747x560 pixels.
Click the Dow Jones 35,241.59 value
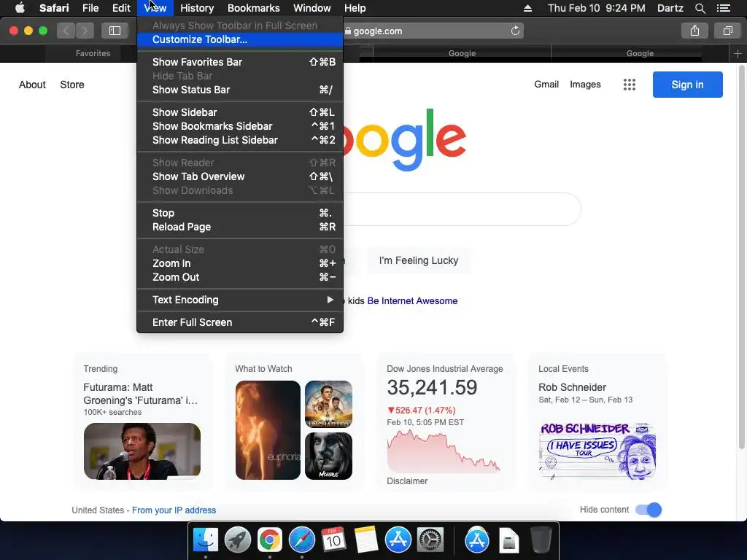pyautogui.click(x=432, y=387)
